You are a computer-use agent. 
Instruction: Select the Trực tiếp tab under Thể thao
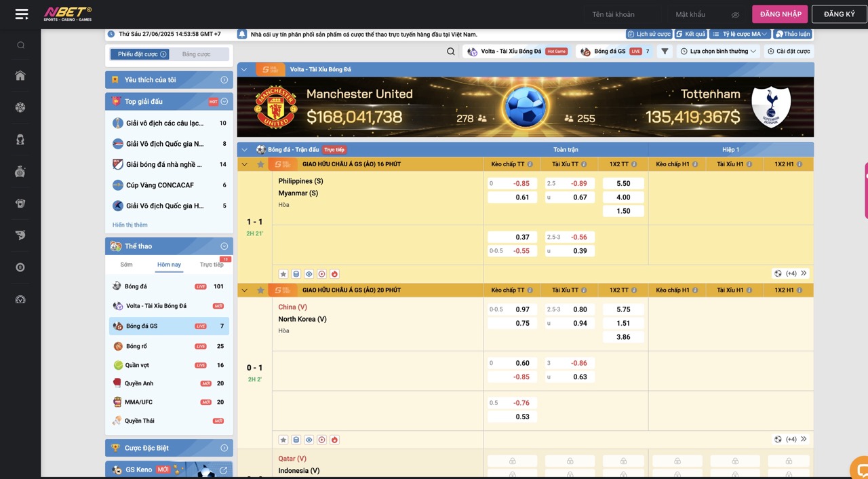[x=211, y=265]
